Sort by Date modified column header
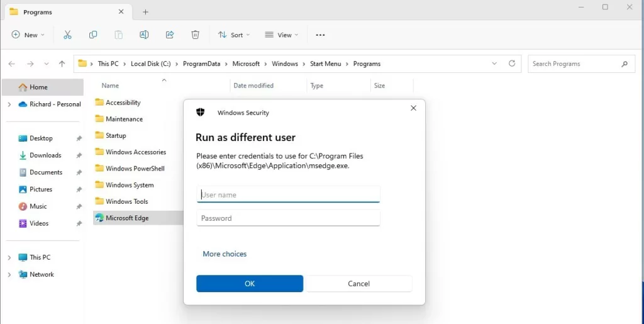Viewport: 644px width, 324px height. coord(253,86)
